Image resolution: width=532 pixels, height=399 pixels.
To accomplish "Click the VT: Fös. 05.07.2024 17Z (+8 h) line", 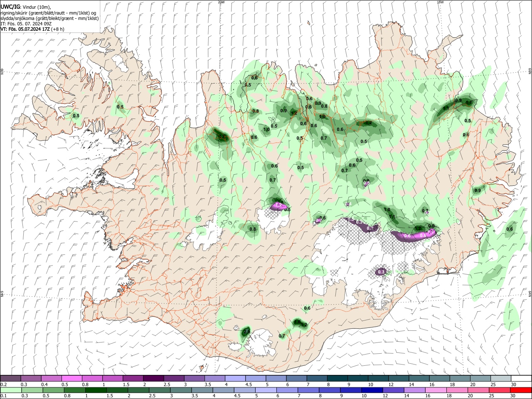I will (x=32, y=29).
